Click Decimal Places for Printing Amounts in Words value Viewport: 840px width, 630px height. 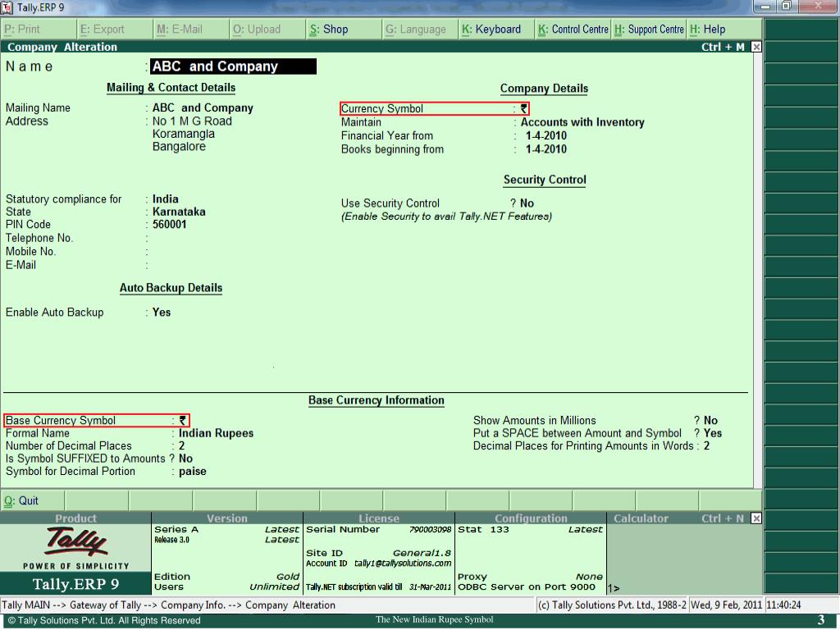(706, 445)
